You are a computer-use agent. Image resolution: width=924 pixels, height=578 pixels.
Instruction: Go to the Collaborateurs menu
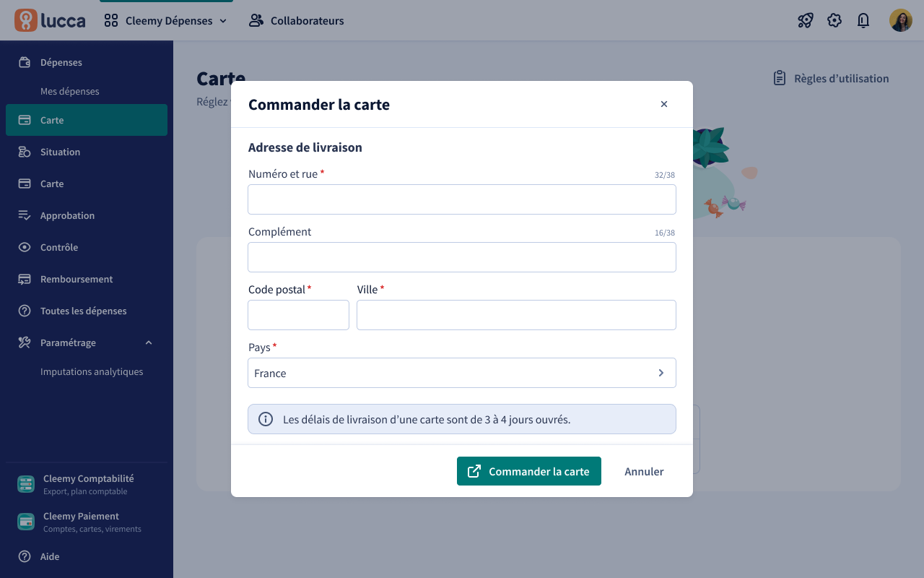click(x=297, y=21)
